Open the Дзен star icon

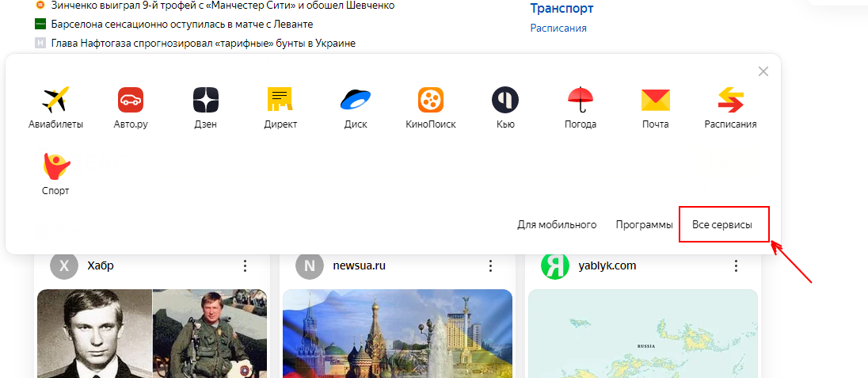[205, 101]
